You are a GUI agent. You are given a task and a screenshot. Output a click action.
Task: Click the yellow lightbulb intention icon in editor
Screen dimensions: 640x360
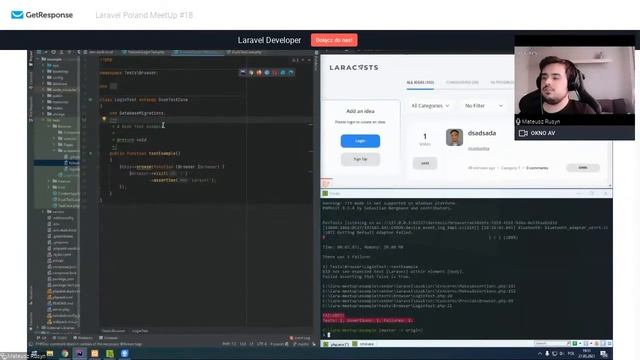[x=104, y=119]
